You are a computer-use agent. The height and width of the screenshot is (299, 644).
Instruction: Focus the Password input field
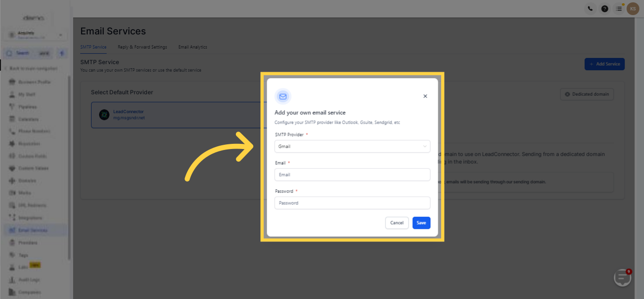(352, 203)
